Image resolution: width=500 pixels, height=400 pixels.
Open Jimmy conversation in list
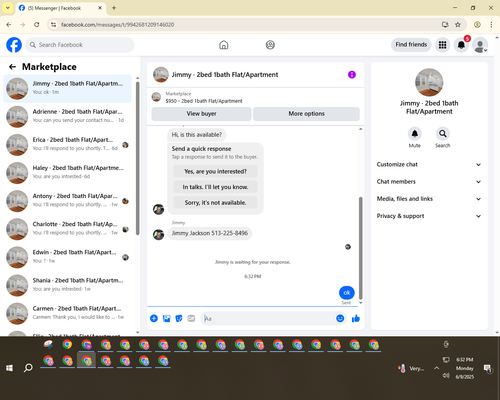67,89
